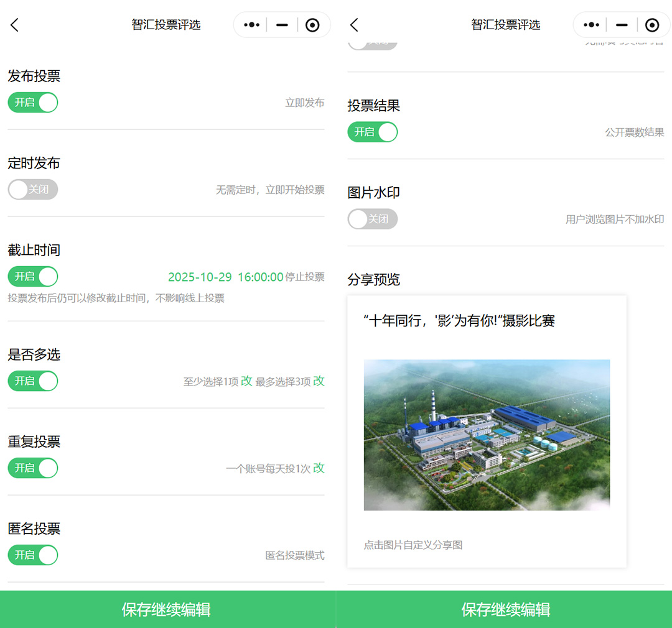Minimize mini program using right panel dash icon
This screenshot has width=672, height=628.
pyautogui.click(x=622, y=25)
